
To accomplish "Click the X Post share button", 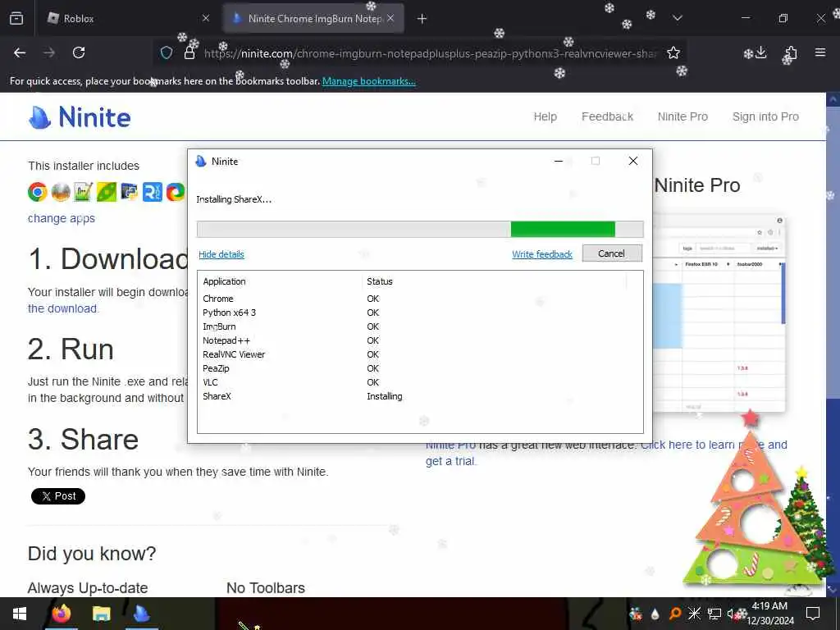I will tap(58, 496).
